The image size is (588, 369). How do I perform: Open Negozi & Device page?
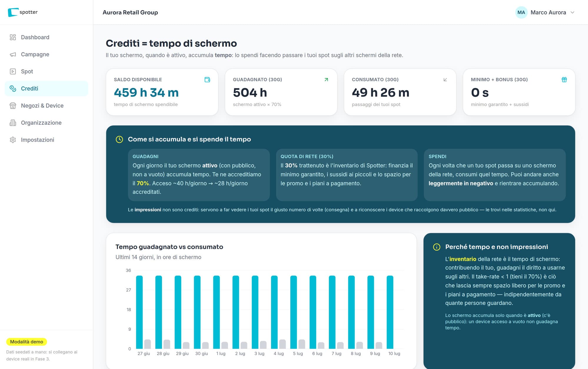pos(46,105)
